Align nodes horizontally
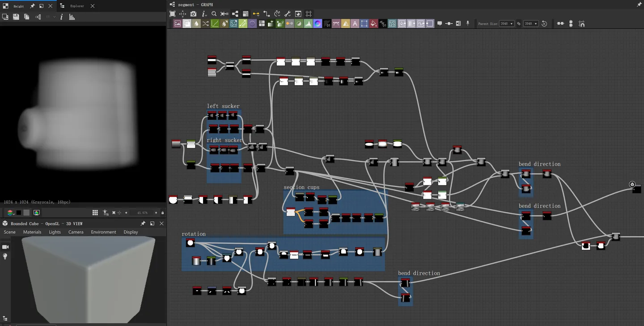Screen dimensions: 644x326 pyautogui.click(x=560, y=24)
